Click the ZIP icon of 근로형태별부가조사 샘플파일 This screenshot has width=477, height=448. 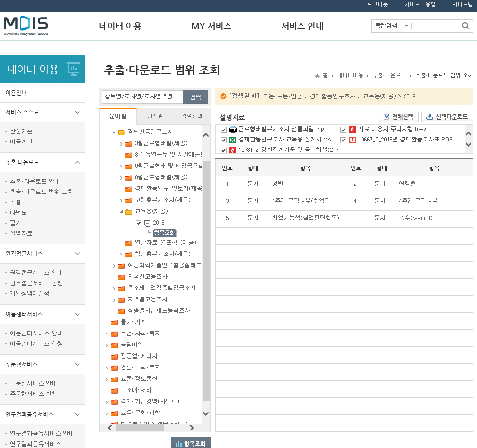tap(233, 129)
